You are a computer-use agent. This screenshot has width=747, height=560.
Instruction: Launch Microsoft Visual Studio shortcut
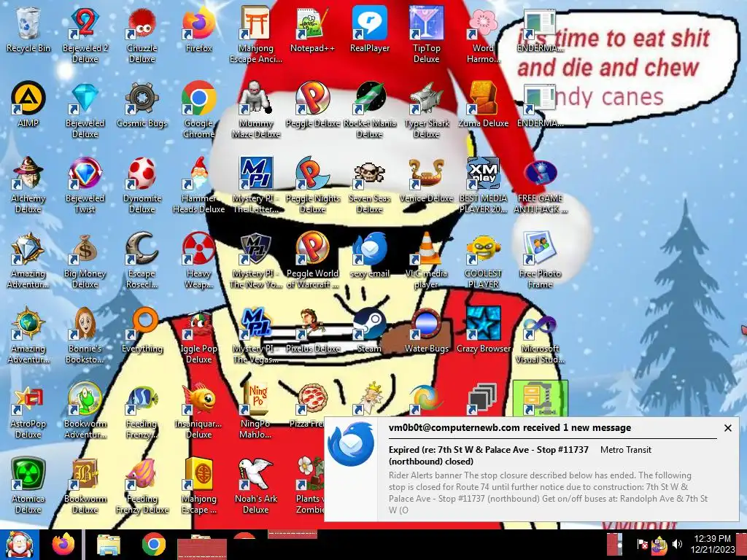[541, 335]
